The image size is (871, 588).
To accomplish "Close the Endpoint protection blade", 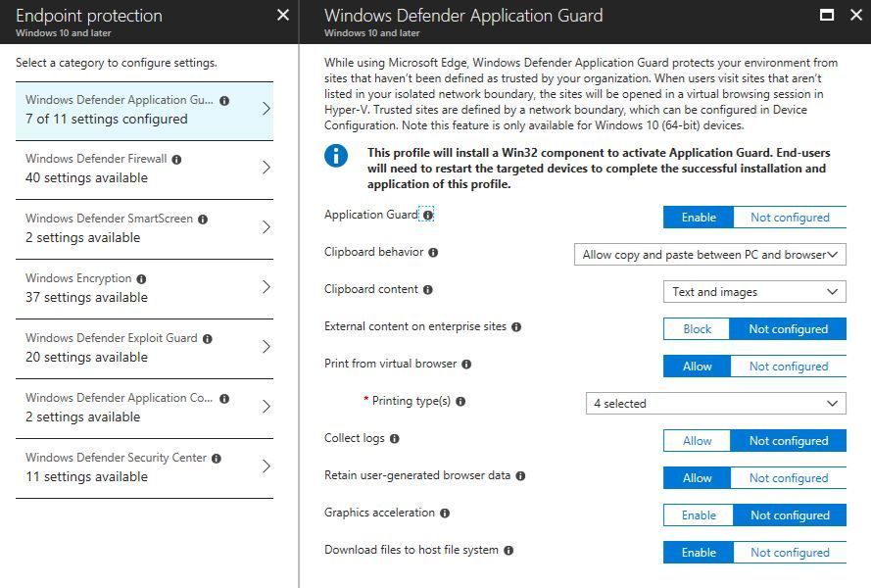I will (x=283, y=15).
